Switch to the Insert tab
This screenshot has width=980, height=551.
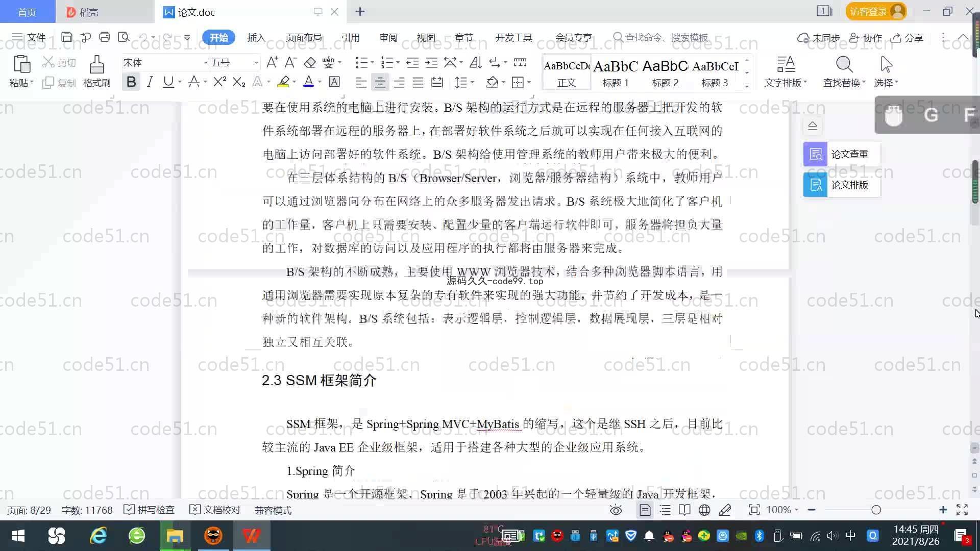tap(256, 37)
